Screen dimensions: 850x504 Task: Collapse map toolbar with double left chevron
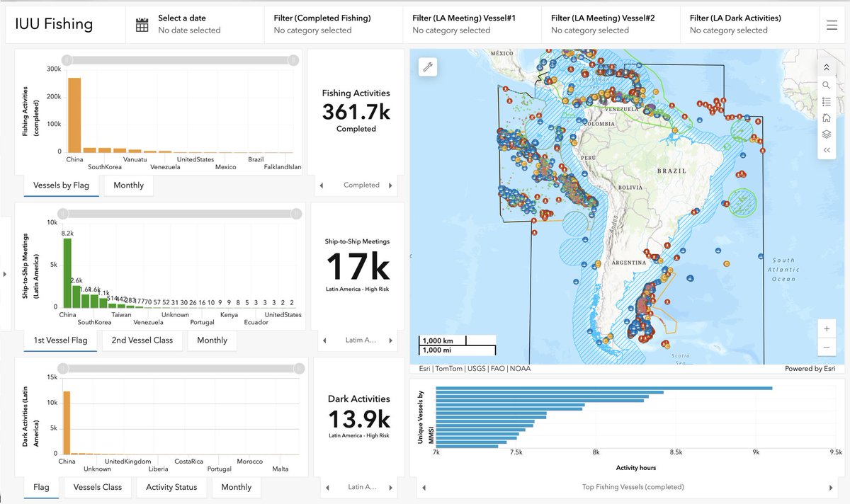point(826,150)
